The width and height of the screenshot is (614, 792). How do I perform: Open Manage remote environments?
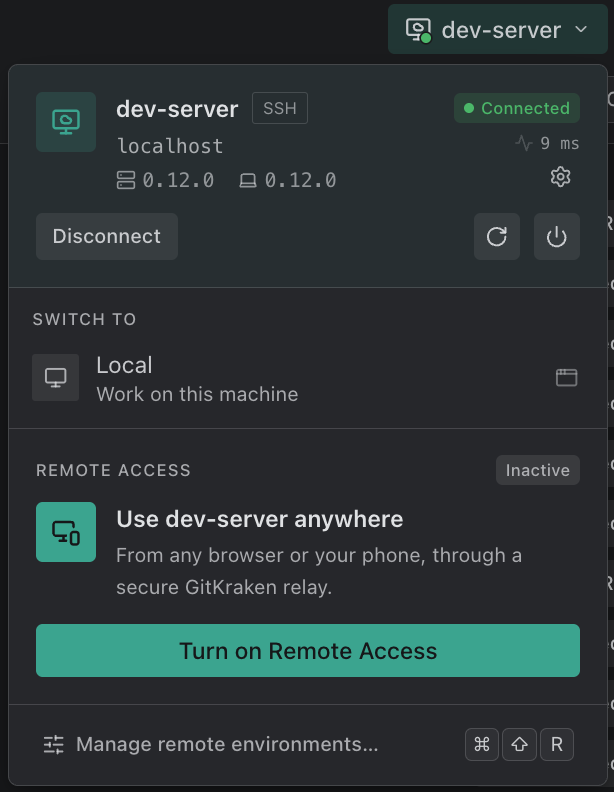[308, 745]
